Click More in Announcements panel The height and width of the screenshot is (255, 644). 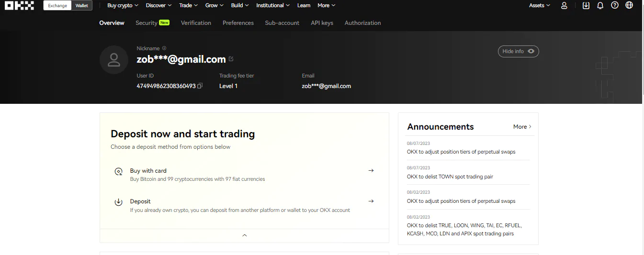[x=522, y=127]
